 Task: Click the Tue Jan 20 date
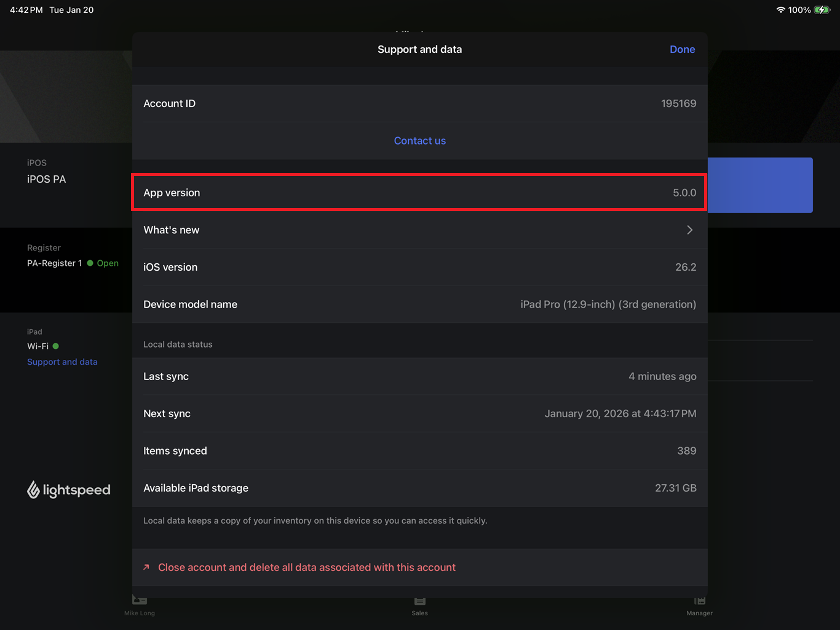click(71, 10)
